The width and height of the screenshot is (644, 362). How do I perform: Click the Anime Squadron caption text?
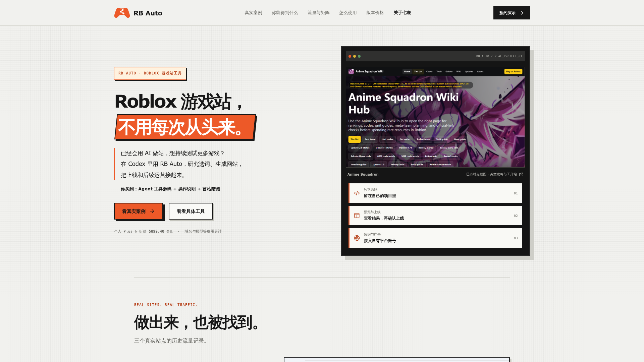coord(363,174)
